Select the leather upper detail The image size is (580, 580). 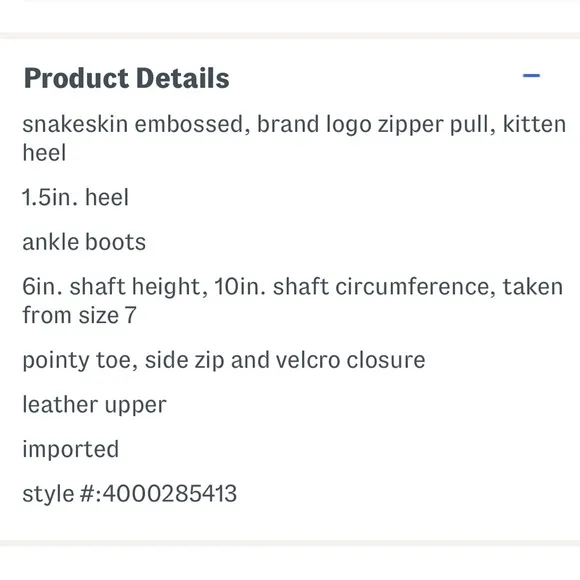click(94, 405)
